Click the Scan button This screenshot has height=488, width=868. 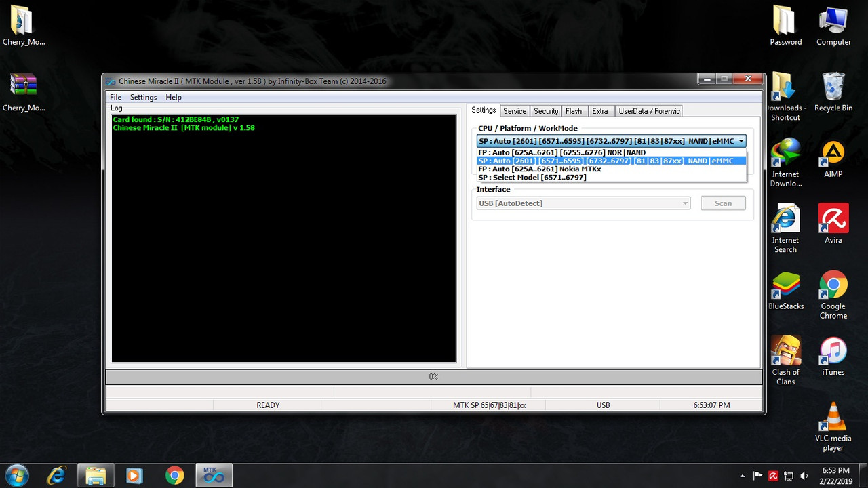click(723, 203)
